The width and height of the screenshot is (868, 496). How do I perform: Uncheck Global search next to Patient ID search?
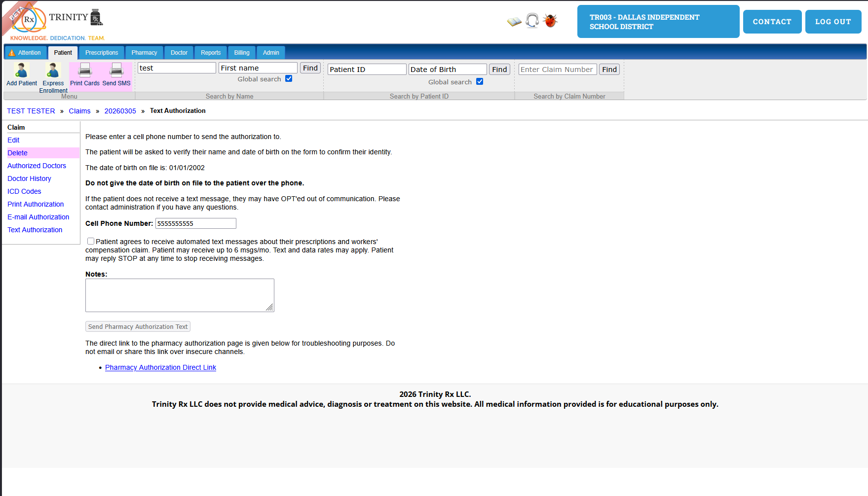click(x=480, y=81)
